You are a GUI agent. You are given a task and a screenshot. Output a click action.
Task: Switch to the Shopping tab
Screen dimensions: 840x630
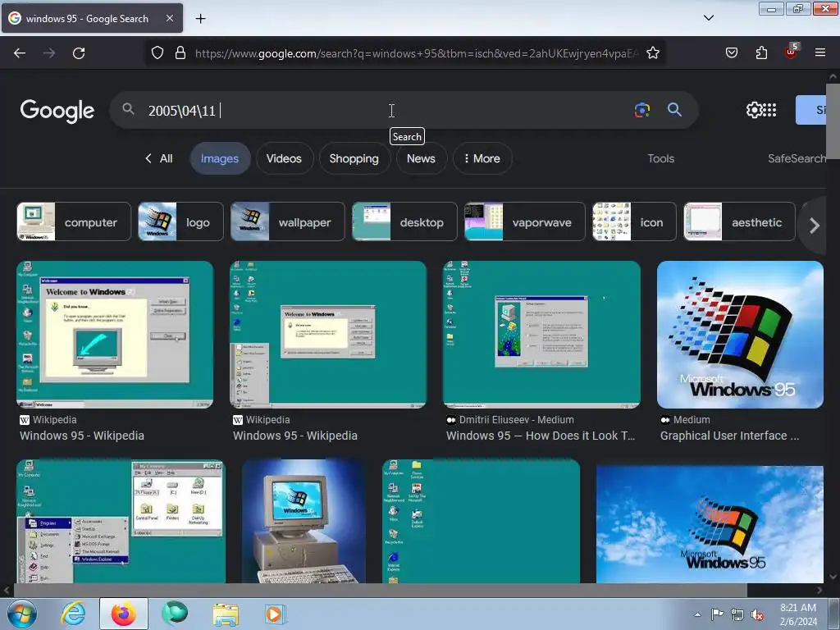[354, 158]
